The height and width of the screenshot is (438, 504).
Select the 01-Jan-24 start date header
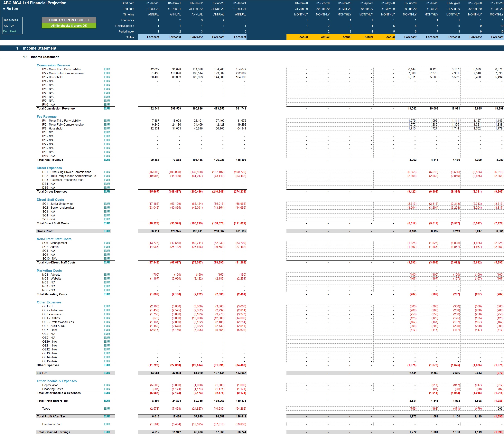[x=240, y=3]
